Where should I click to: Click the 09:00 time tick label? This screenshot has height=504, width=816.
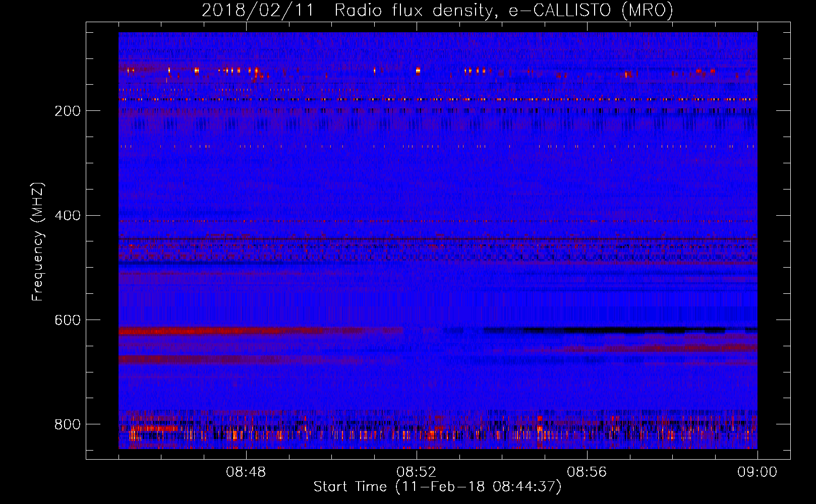pyautogui.click(x=757, y=472)
